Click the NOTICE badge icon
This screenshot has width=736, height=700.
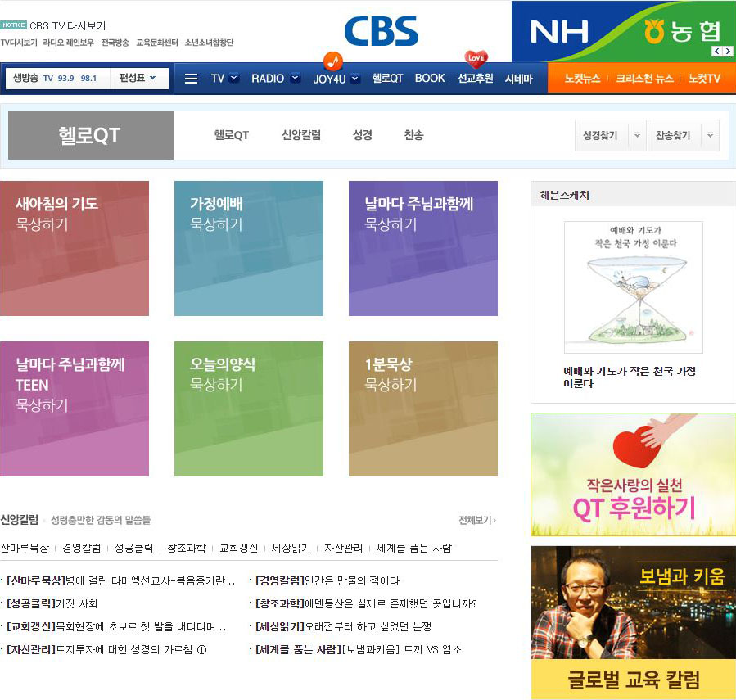click(x=14, y=25)
